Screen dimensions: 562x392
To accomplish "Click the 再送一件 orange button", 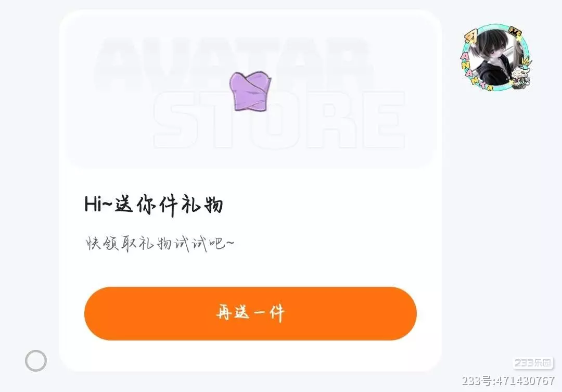I will 250,313.
